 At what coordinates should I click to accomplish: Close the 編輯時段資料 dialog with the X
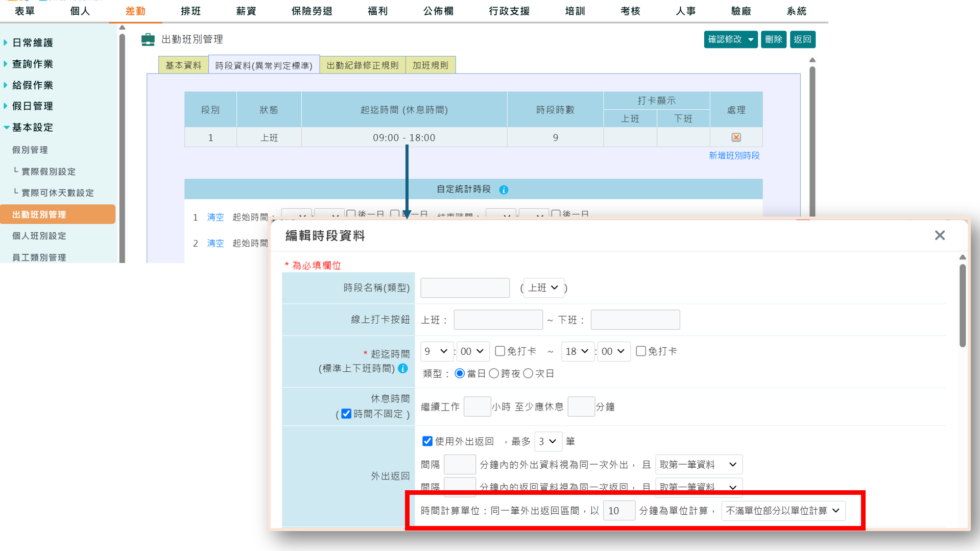point(940,235)
